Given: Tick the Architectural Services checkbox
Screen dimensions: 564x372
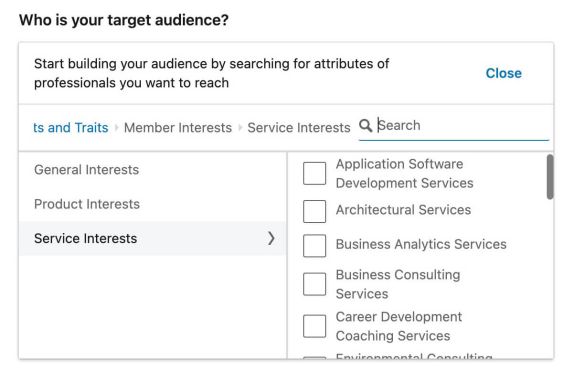Looking at the screenshot, I should point(314,212).
